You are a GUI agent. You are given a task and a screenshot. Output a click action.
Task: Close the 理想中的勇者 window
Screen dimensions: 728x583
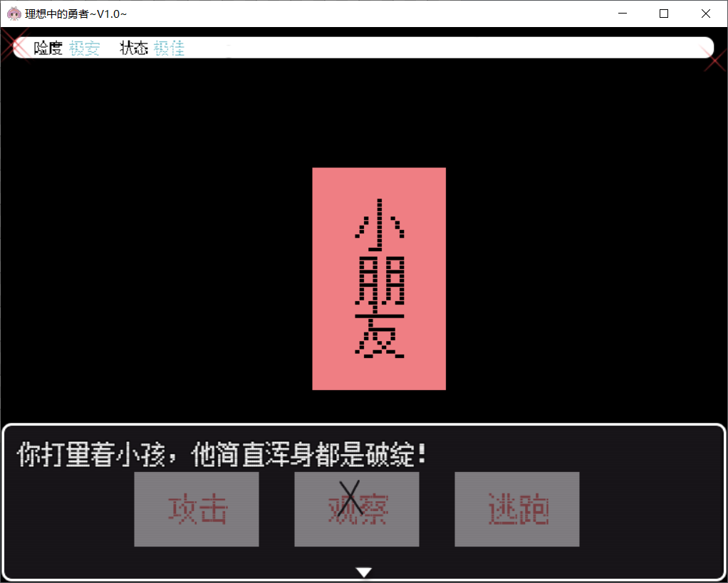(x=706, y=14)
